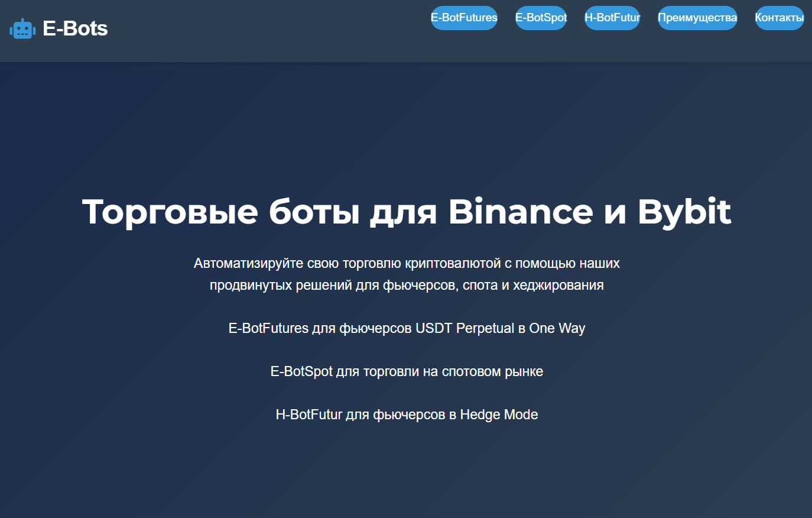
Task: Go to the E-BotFutures navigation item
Action: (464, 18)
